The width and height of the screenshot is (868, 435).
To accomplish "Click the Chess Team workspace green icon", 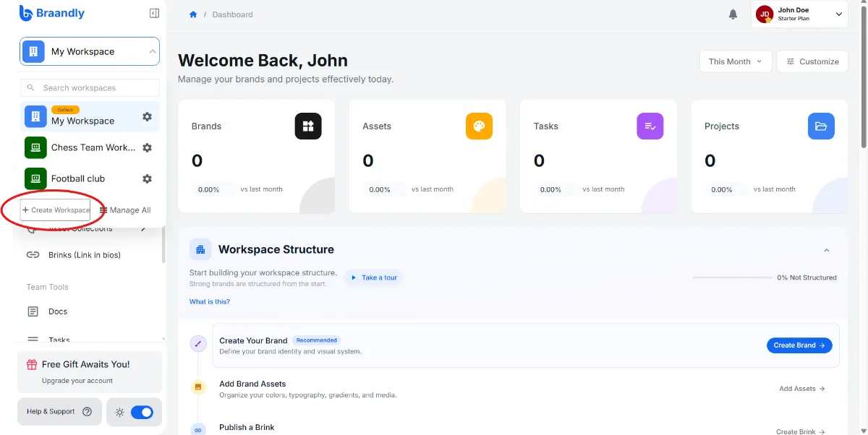I will (x=35, y=147).
